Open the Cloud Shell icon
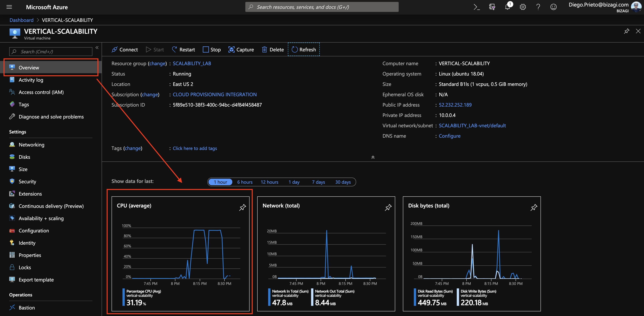The image size is (644, 316). click(476, 7)
